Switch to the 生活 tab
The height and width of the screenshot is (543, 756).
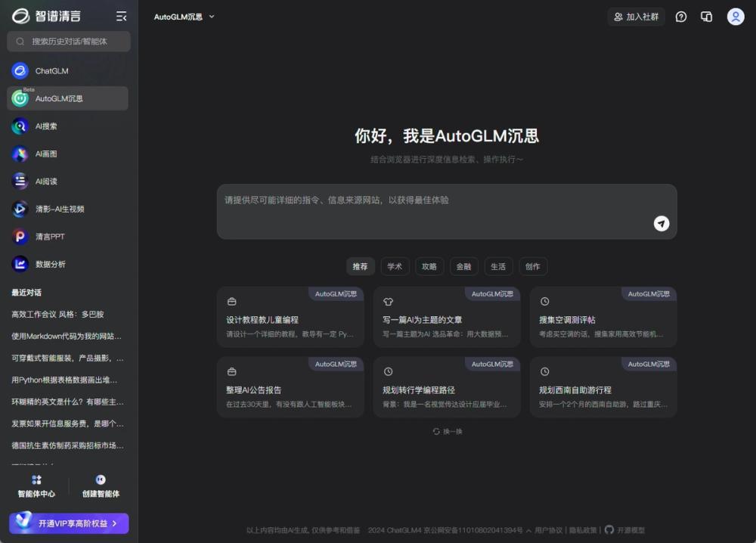498,266
